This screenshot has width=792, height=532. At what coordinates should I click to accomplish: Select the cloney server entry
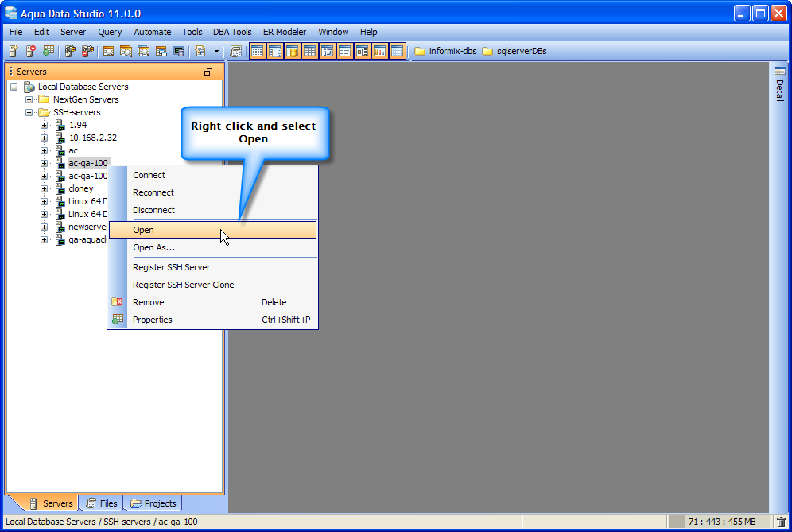[81, 188]
